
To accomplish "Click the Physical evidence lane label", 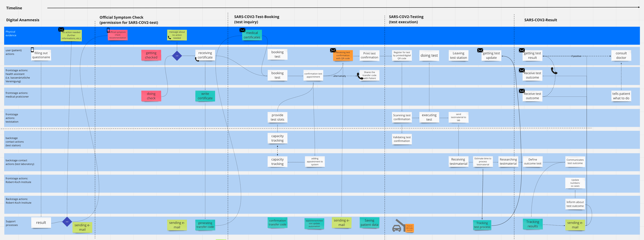I will tap(11, 33).
